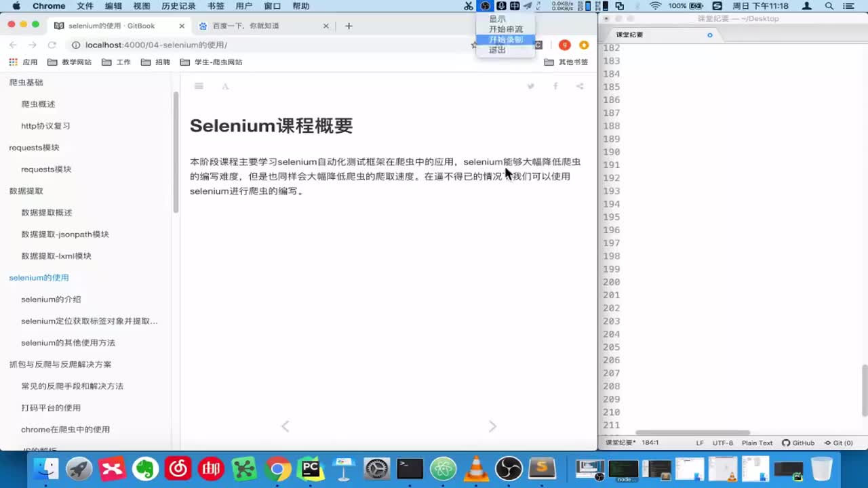Open the 视图 menu in the menu bar
This screenshot has width=868, height=488.
click(x=142, y=6)
